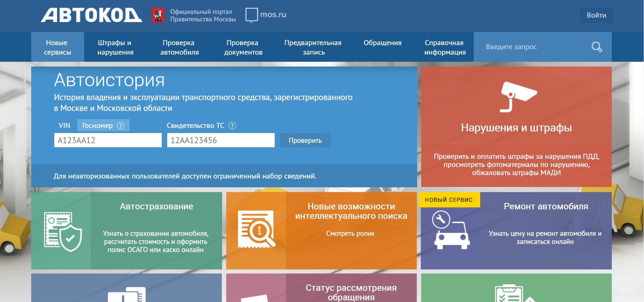Select the Госномер tab
This screenshot has width=644, height=302.
click(98, 126)
